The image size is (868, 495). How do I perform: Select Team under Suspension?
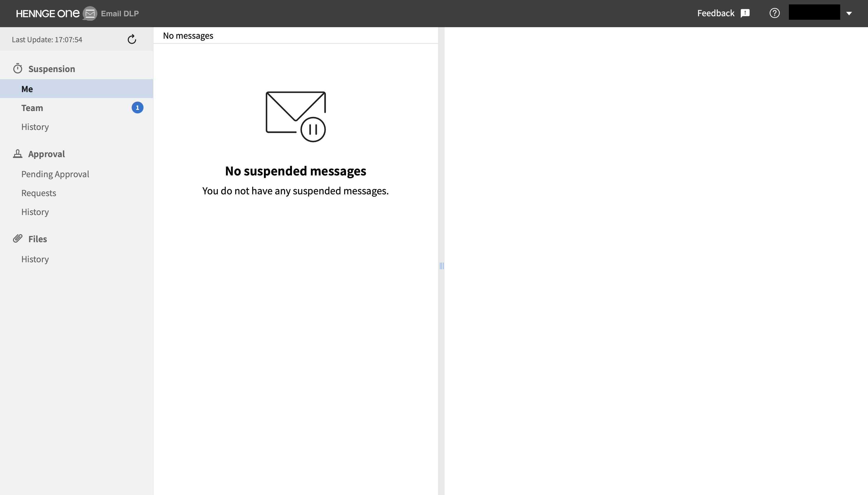tap(76, 108)
